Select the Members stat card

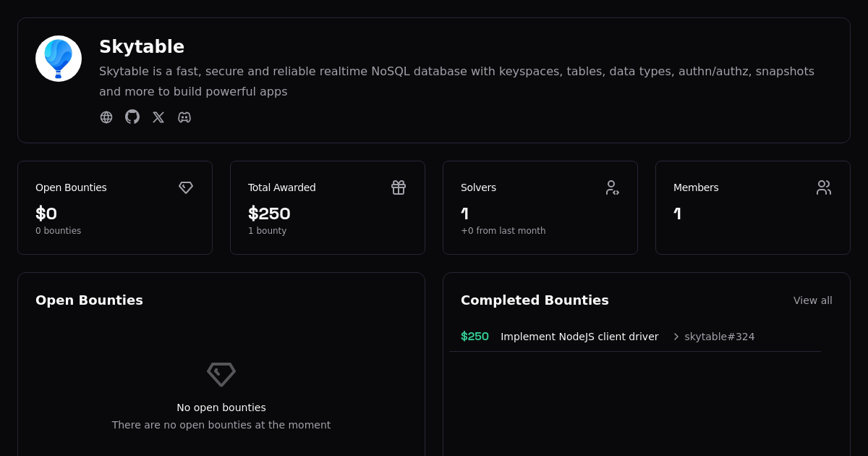click(753, 208)
